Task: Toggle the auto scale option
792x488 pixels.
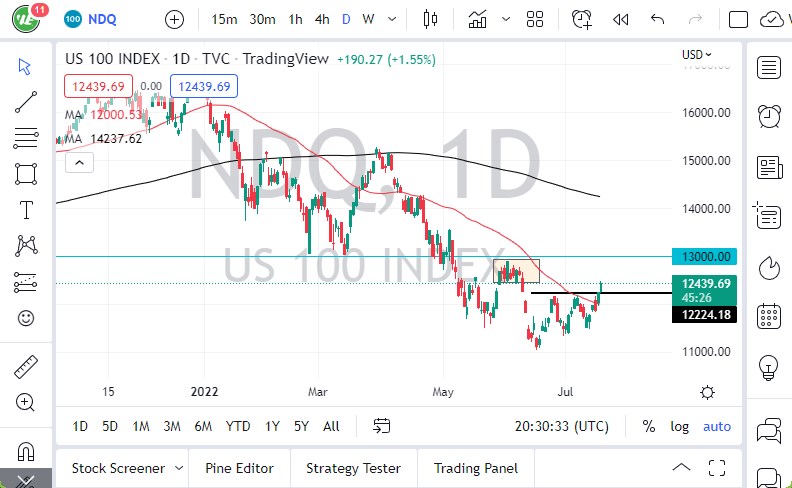Action: point(717,426)
